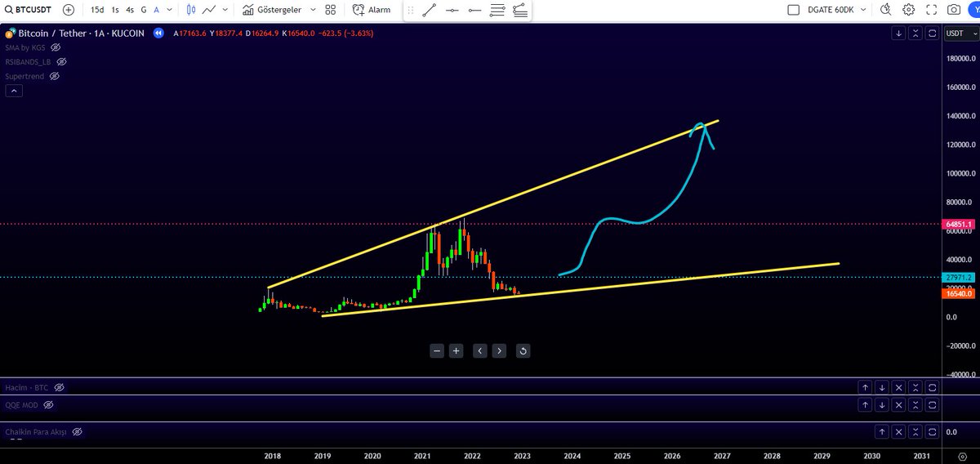Select the parallel lines fib tool
The height and width of the screenshot is (464, 980).
point(497,11)
